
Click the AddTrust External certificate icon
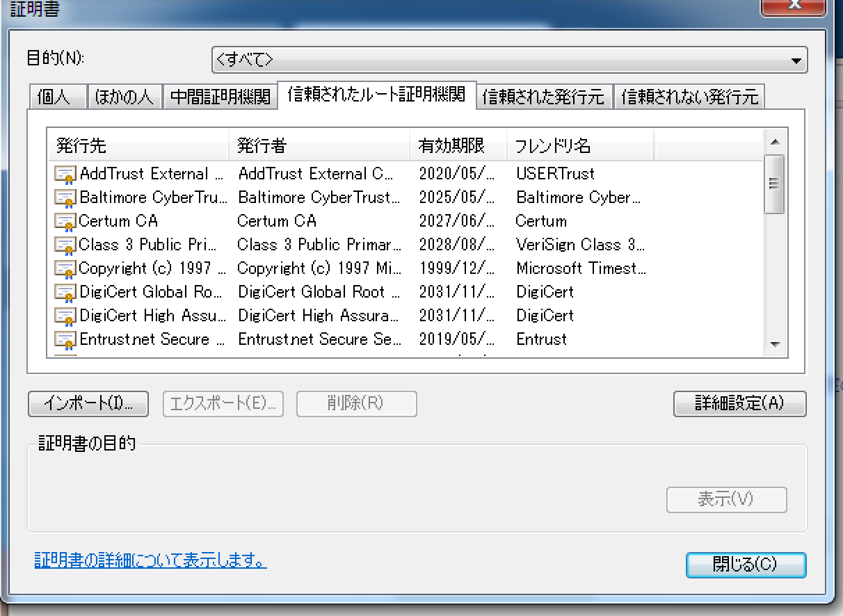click(x=65, y=175)
